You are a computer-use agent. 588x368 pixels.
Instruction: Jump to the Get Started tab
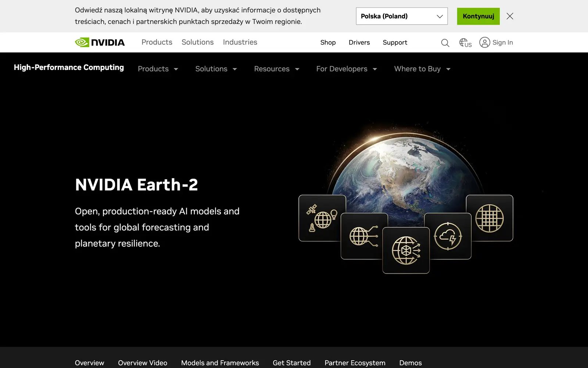pos(292,363)
